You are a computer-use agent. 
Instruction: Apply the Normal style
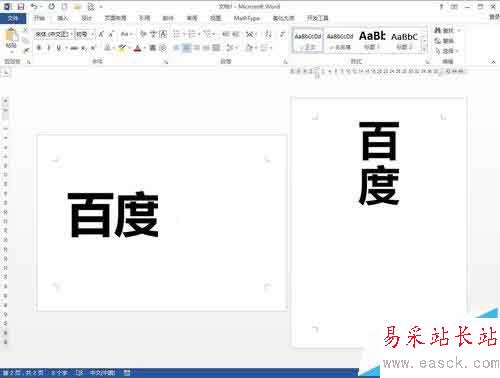click(308, 40)
